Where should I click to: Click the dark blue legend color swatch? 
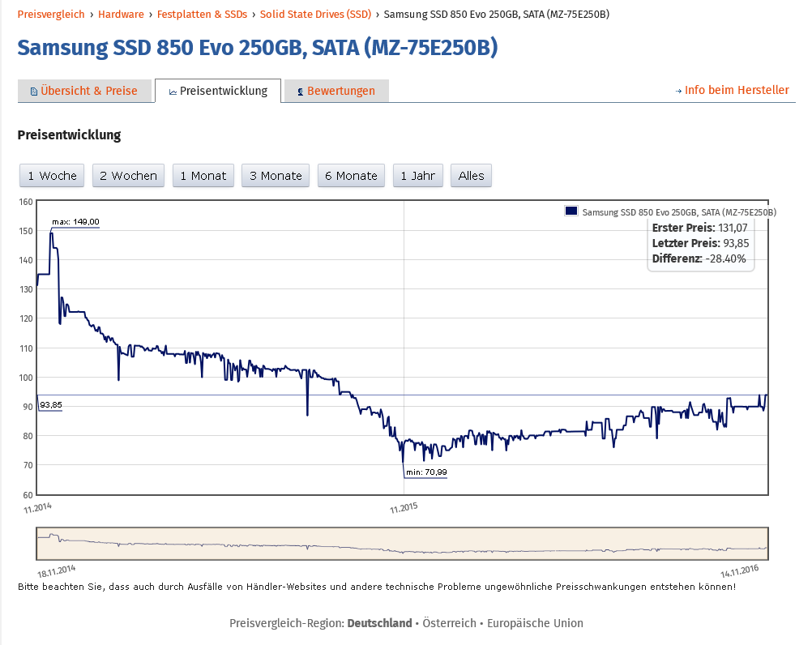(x=571, y=211)
